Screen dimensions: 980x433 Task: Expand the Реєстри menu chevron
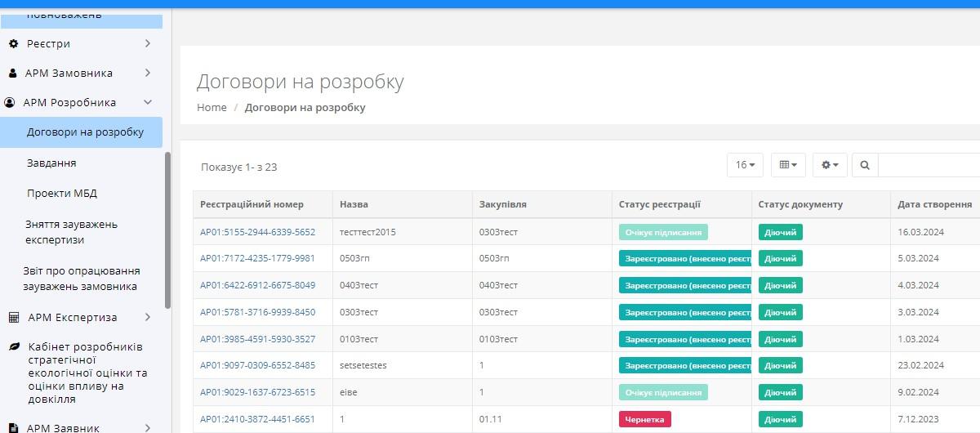[147, 43]
